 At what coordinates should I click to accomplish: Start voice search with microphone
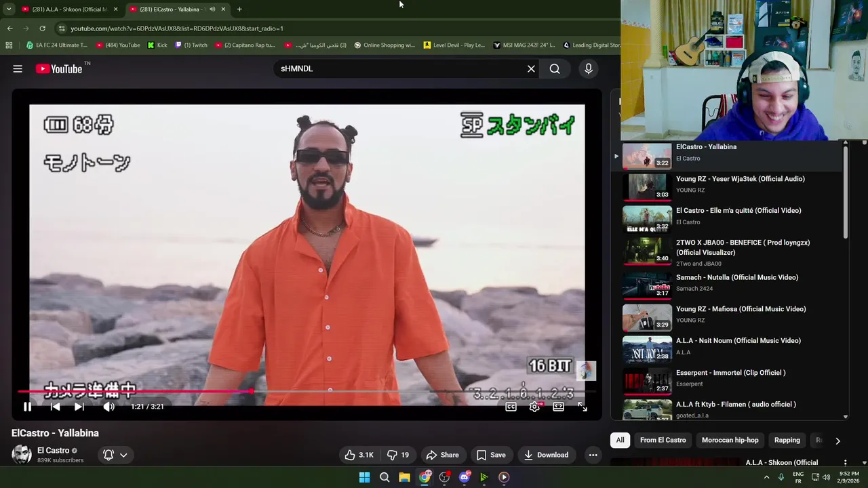(x=588, y=68)
